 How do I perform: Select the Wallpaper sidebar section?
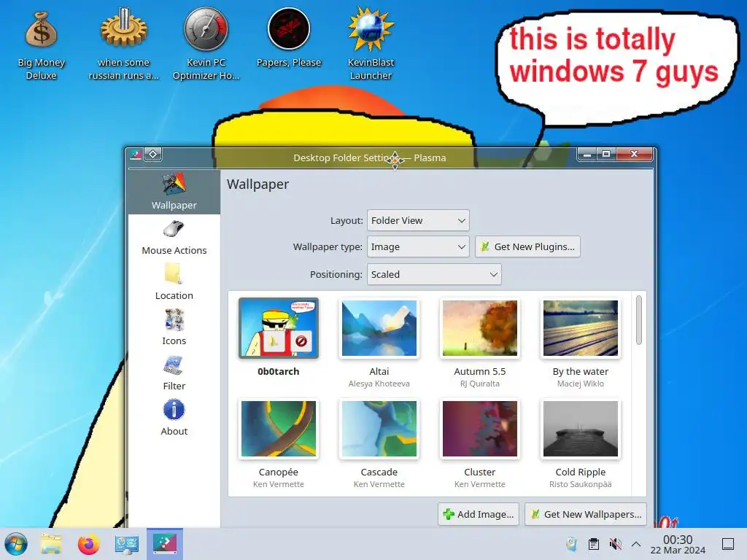point(174,192)
